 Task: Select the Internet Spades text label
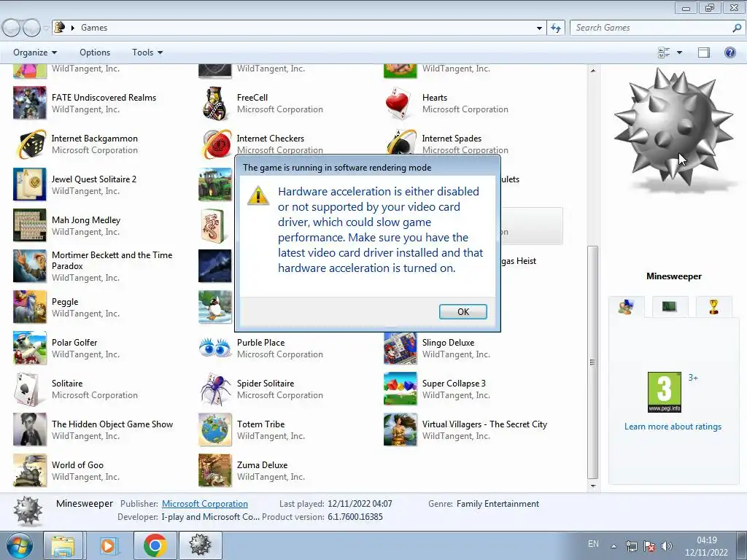click(451, 139)
